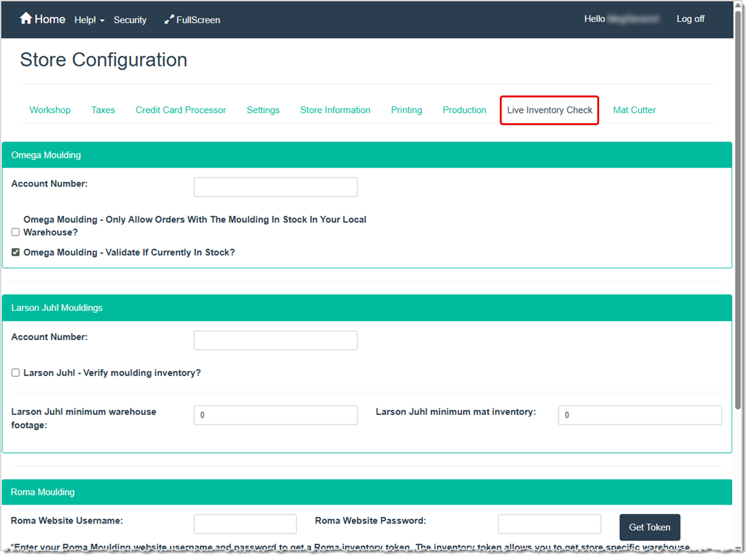Select the Production tab
The height and width of the screenshot is (560, 749).
(x=464, y=110)
